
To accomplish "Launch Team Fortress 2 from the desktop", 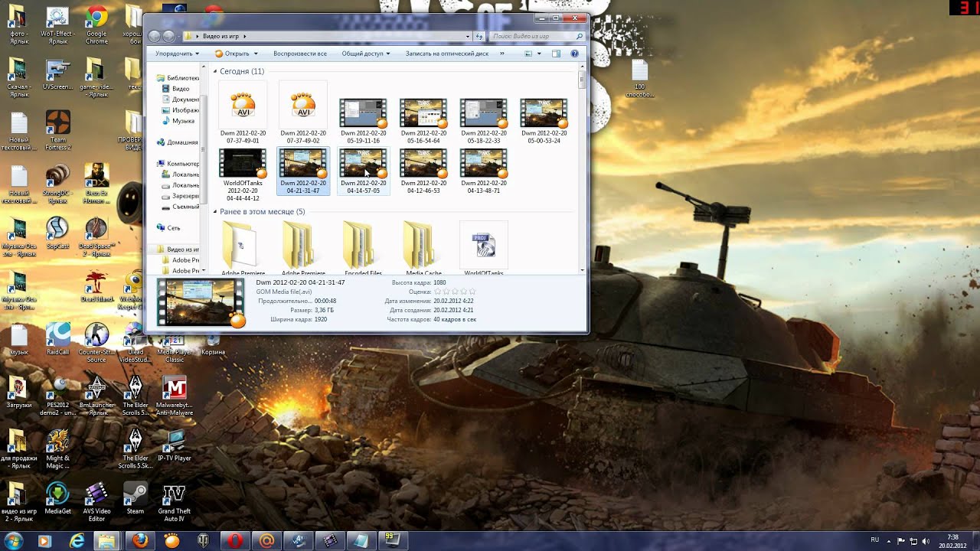I will pos(58,131).
